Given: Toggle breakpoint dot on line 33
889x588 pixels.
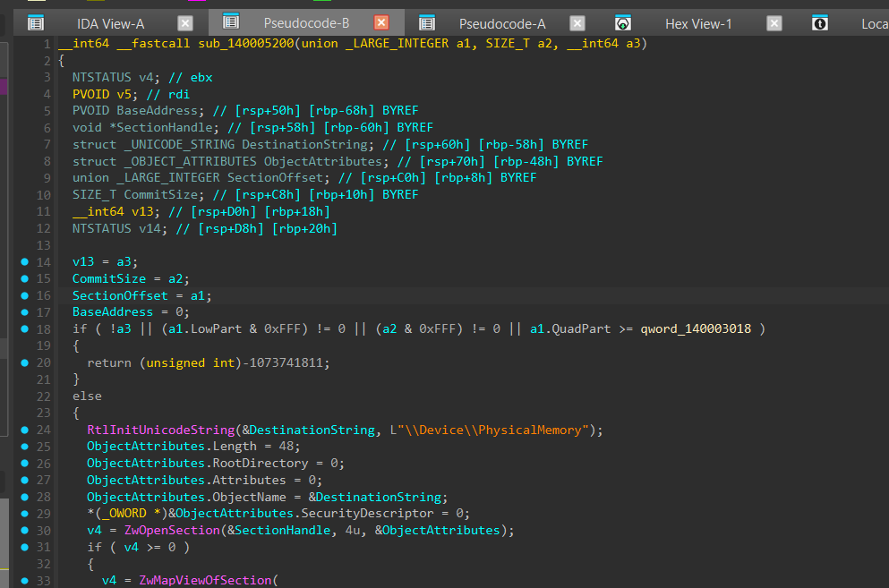Looking at the screenshot, I should [x=24, y=580].
